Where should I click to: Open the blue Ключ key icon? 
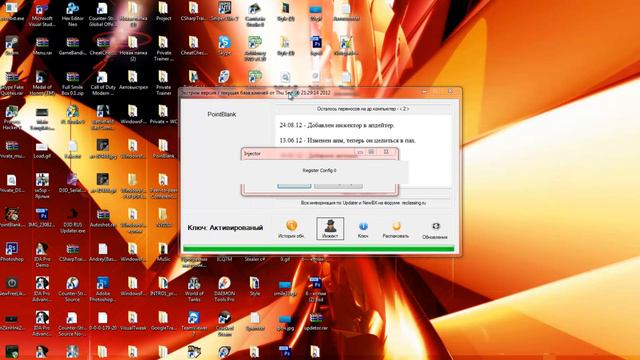[363, 229]
